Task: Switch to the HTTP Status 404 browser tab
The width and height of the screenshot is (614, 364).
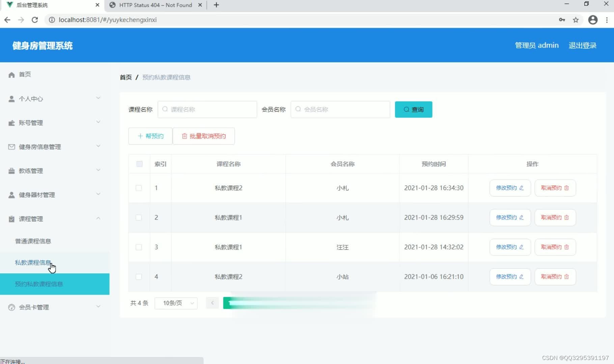Action: click(x=155, y=5)
